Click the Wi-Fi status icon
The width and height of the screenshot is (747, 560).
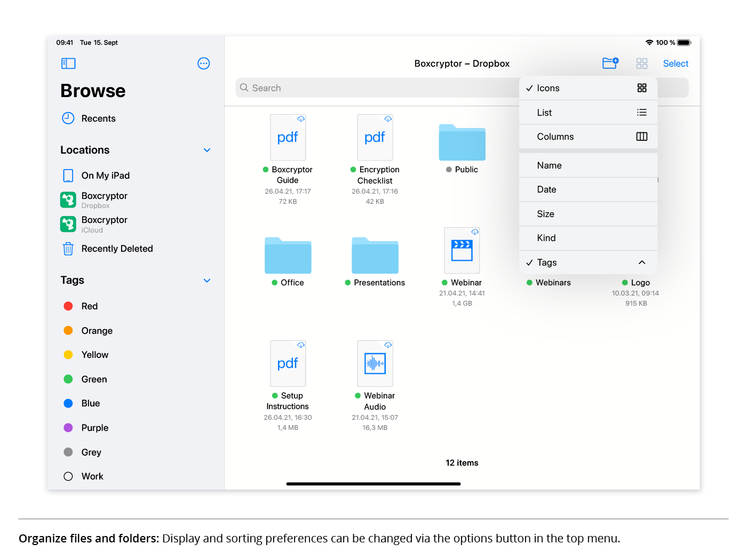point(649,43)
